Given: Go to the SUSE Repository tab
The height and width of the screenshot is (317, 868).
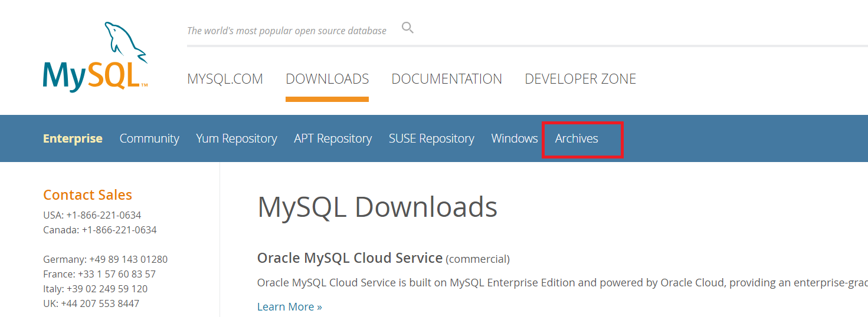Looking at the screenshot, I should (x=431, y=138).
